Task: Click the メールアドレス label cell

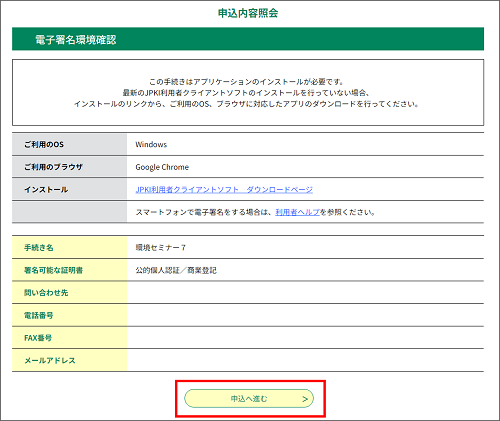Action: coord(69,360)
